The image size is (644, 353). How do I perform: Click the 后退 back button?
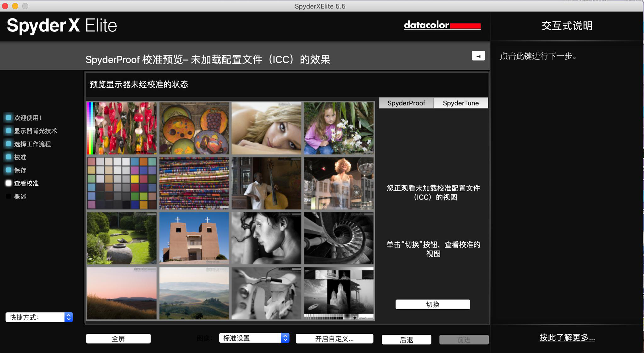pyautogui.click(x=406, y=340)
